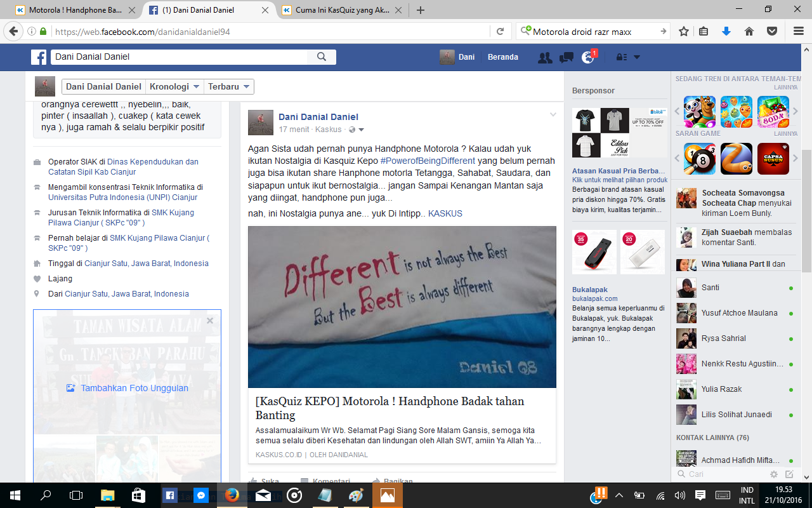Open the KASKUS link in post text
Viewport: 812px width, 508px height.
tap(445, 213)
